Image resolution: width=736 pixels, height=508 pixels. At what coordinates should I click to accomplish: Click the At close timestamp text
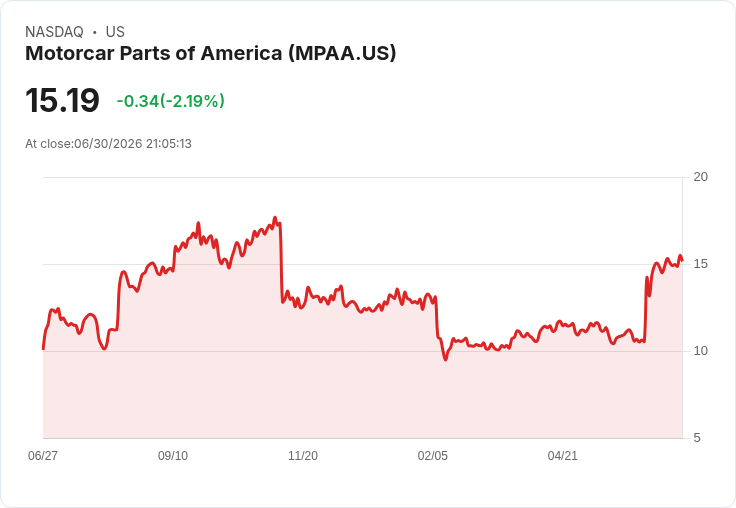pos(108,144)
